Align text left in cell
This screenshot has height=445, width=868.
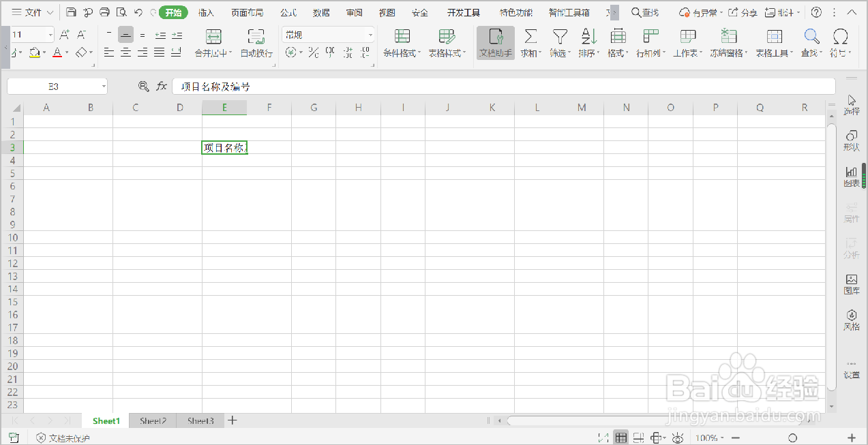click(109, 52)
